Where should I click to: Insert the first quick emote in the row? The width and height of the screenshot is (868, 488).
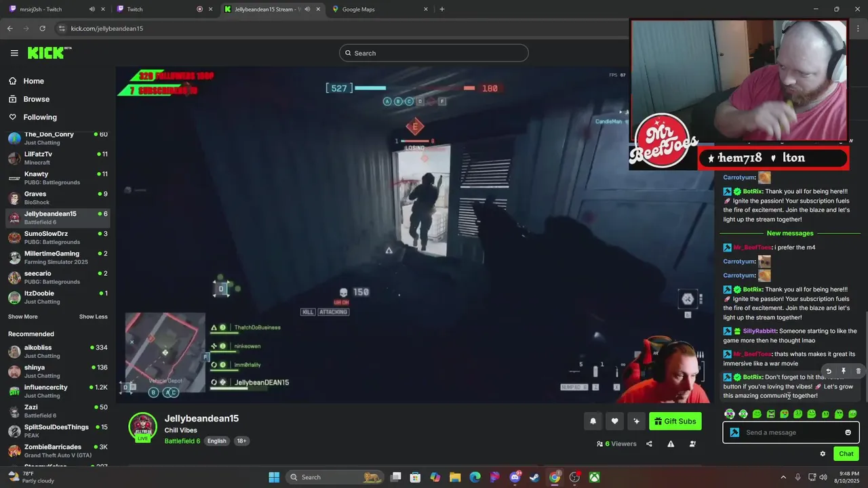coord(730,413)
